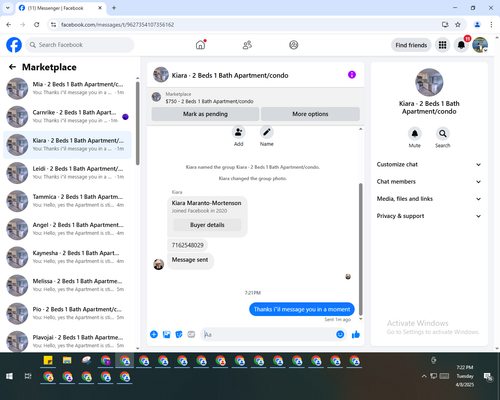Bookmark this page with star icon
The width and height of the screenshot is (500, 400).
click(x=458, y=25)
